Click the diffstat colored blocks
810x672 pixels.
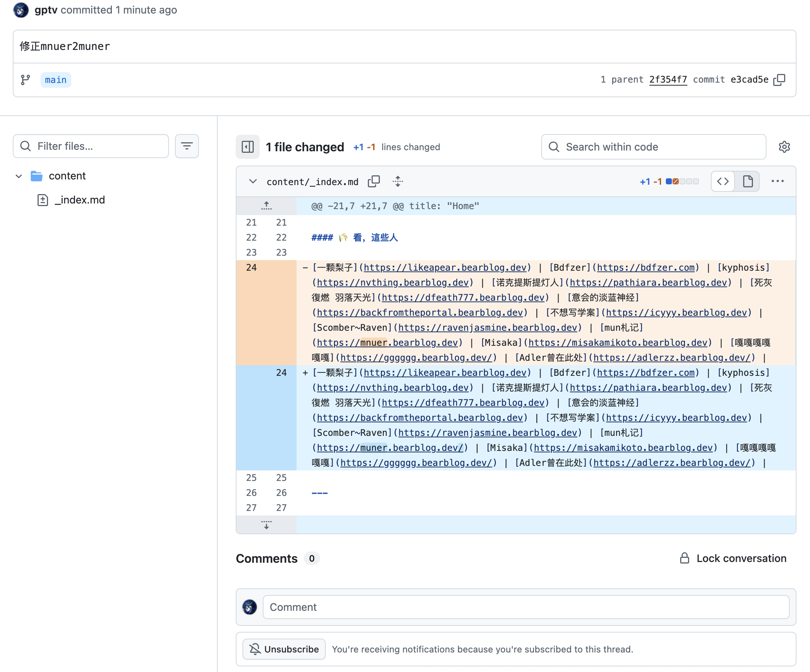point(682,181)
